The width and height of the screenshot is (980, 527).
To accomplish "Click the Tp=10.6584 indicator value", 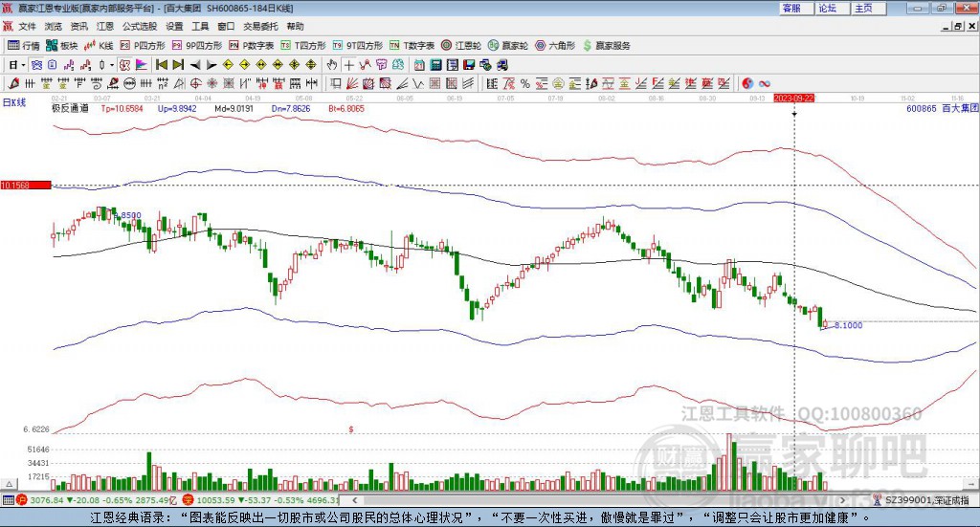I will coord(122,108).
